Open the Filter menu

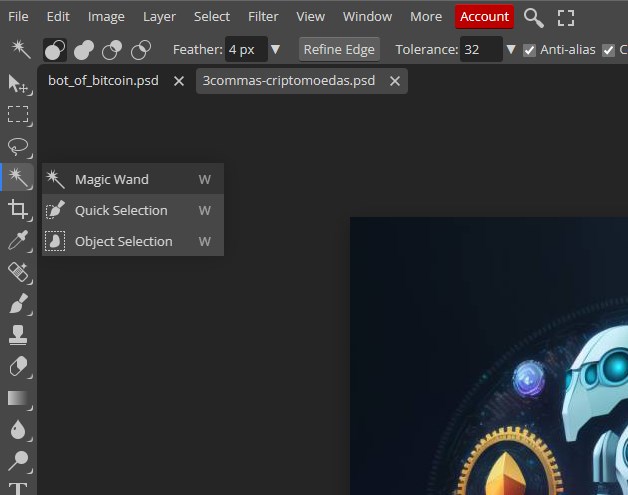[x=263, y=16]
